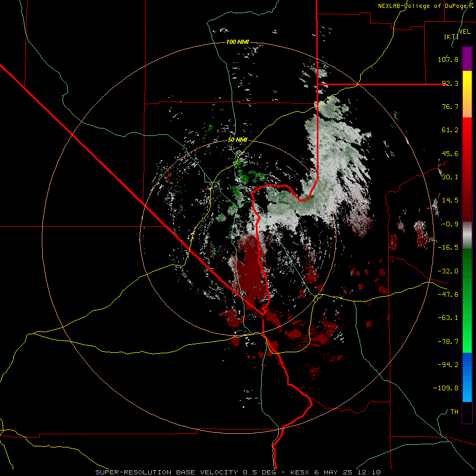
Task: Pick the green segment of the color bar
Action: pos(467,300)
